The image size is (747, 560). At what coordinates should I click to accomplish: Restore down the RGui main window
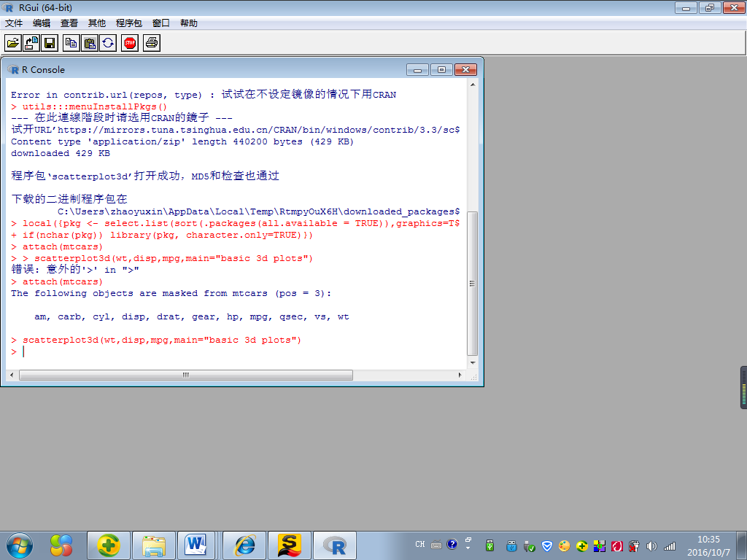(710, 7)
